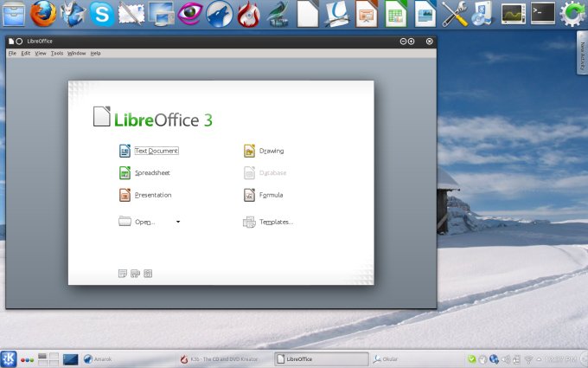The height and width of the screenshot is (368, 588).
Task: Launch the K3b flame disc icon in dock
Action: 249,15
